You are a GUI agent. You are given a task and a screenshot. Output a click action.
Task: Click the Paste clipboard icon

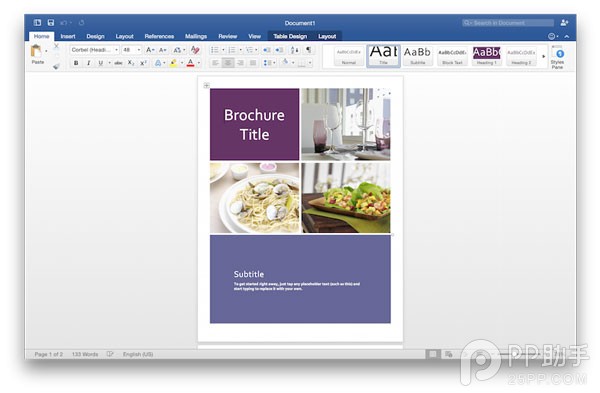(x=36, y=51)
